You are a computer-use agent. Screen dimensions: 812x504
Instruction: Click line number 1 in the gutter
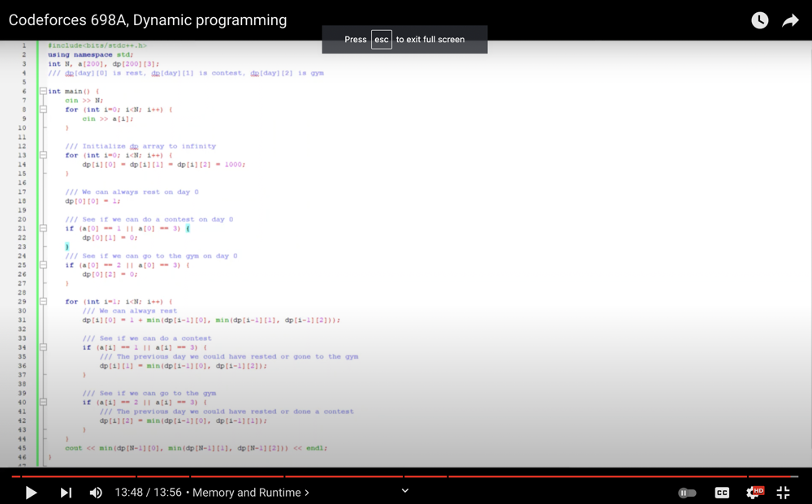pos(24,45)
